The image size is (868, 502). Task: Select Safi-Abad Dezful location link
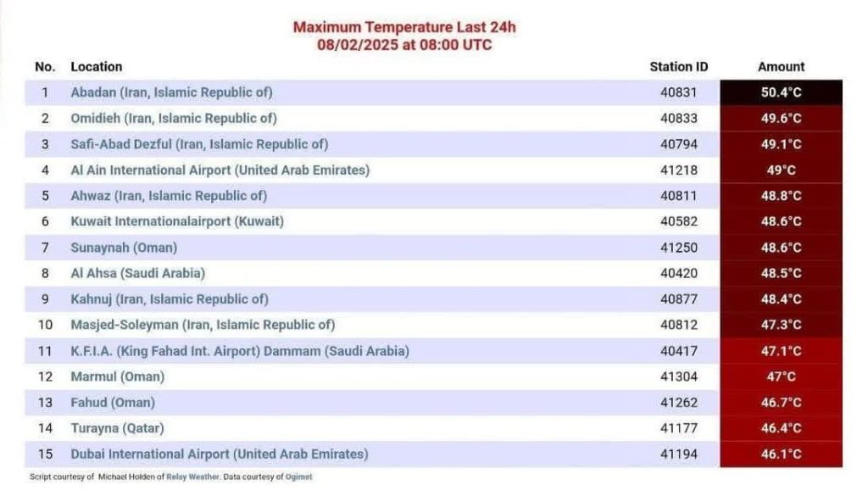pyautogui.click(x=199, y=144)
